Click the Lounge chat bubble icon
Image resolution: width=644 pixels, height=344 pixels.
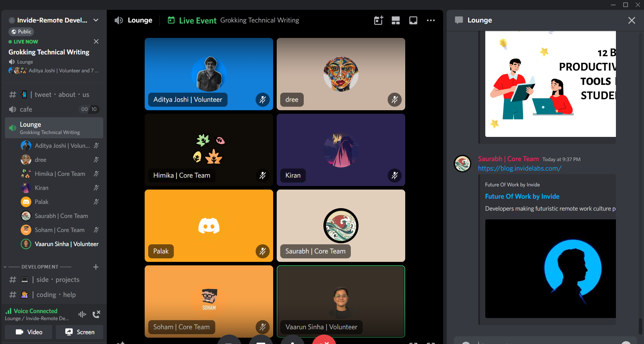tap(459, 20)
